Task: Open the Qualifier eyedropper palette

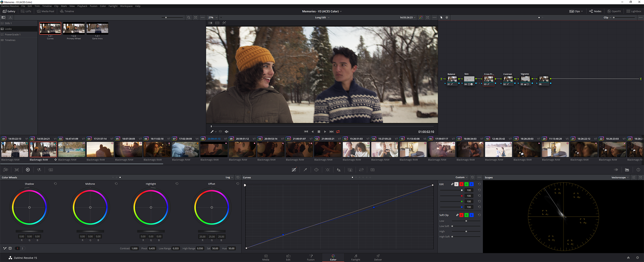Action: tap(305, 170)
